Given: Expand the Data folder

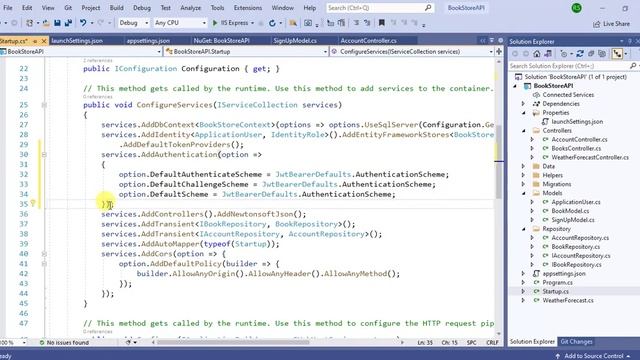Looking at the screenshot, I should coord(524,166).
